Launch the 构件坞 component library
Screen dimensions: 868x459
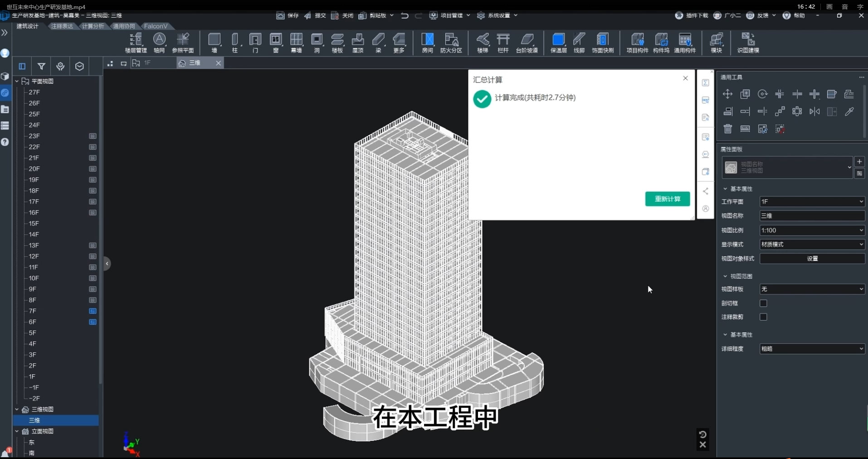pos(661,42)
